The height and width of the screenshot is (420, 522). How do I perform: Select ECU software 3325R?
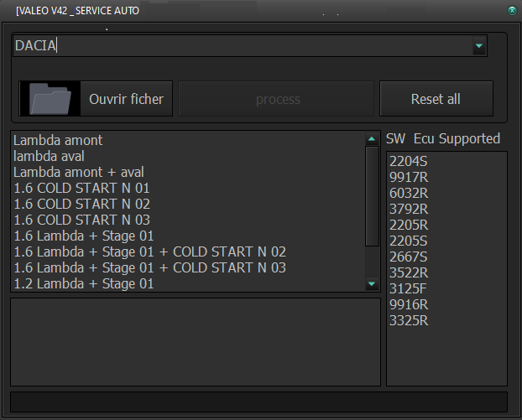click(409, 321)
